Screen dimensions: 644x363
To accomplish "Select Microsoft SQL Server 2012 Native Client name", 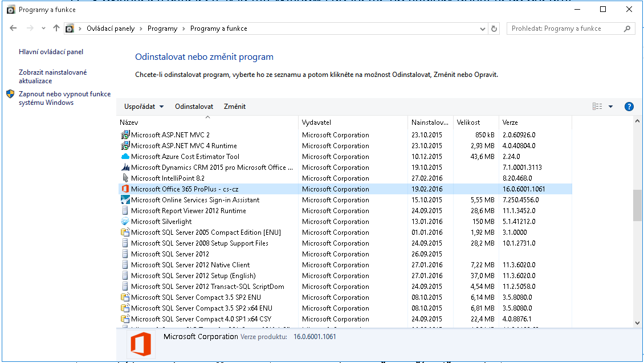I will coord(190,265).
